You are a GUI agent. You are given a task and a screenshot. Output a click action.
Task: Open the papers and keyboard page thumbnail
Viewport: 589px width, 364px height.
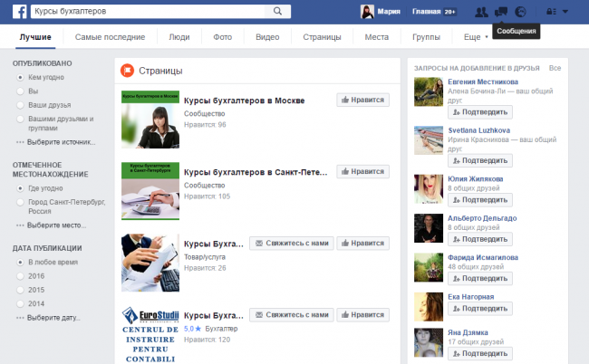(x=150, y=263)
